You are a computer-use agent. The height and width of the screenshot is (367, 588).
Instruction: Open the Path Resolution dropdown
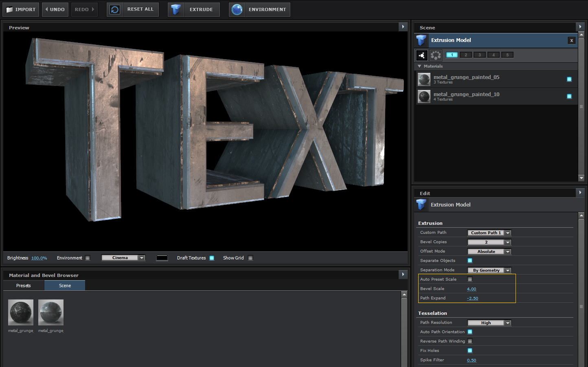point(489,323)
